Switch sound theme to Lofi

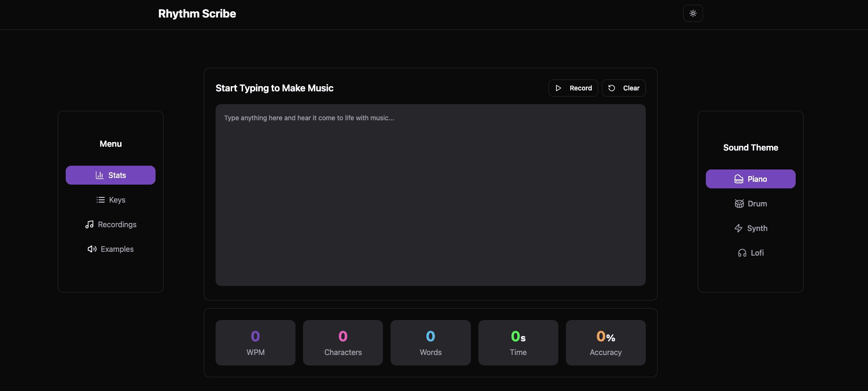(750, 253)
